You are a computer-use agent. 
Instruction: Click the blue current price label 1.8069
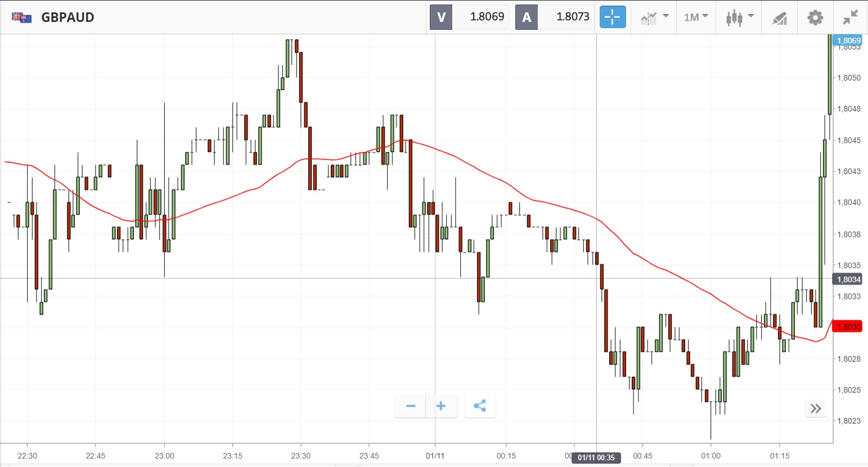click(848, 41)
